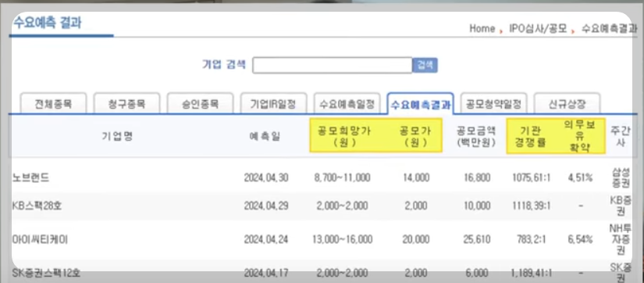
Task: Click the 주간사 column header
Action: click(x=621, y=136)
